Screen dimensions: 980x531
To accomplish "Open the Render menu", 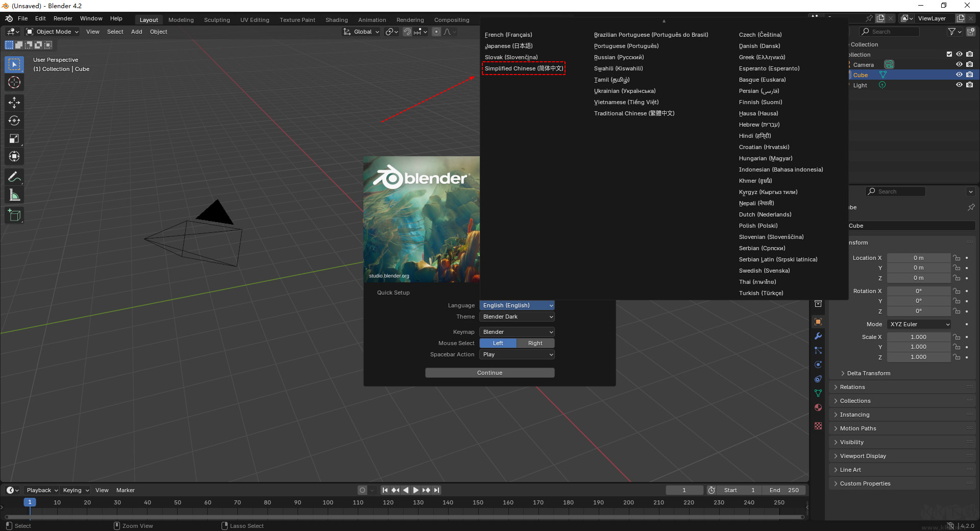I will [x=63, y=18].
